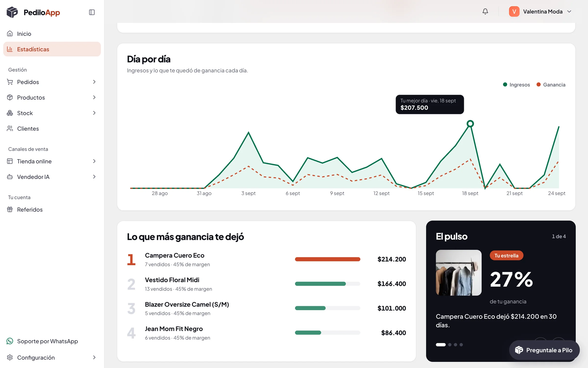Screen dimensions: 588x368
Task: Click the best-day marker on chart
Action: click(x=470, y=124)
